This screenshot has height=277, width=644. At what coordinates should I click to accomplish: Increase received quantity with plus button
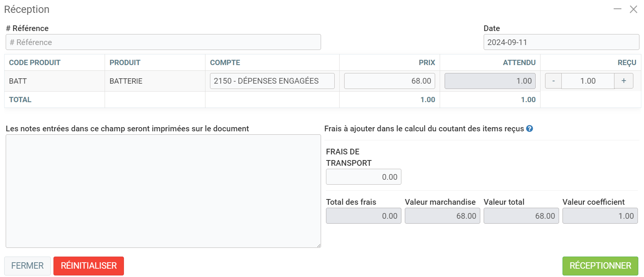pos(624,81)
